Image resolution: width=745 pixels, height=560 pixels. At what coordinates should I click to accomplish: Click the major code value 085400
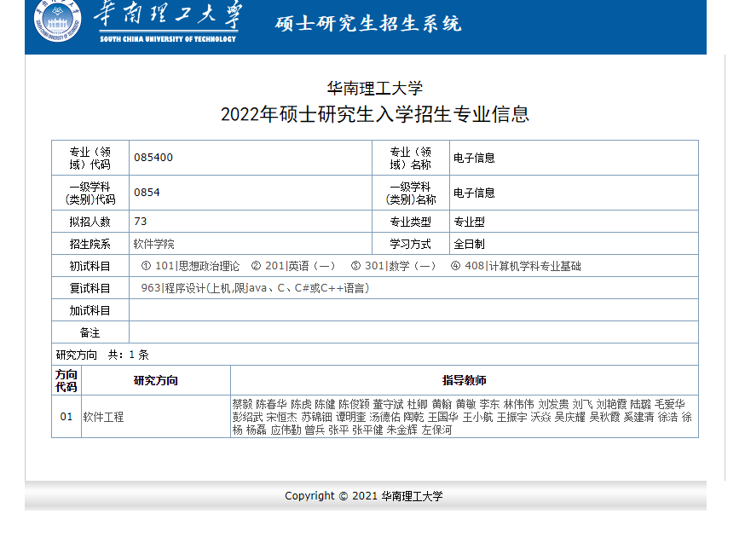pyautogui.click(x=153, y=158)
